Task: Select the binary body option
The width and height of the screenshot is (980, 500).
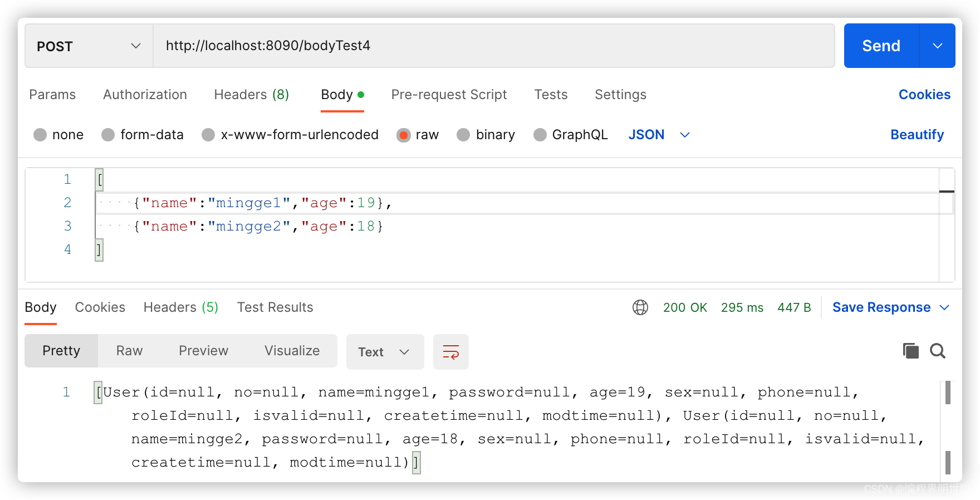Action: coord(463,135)
